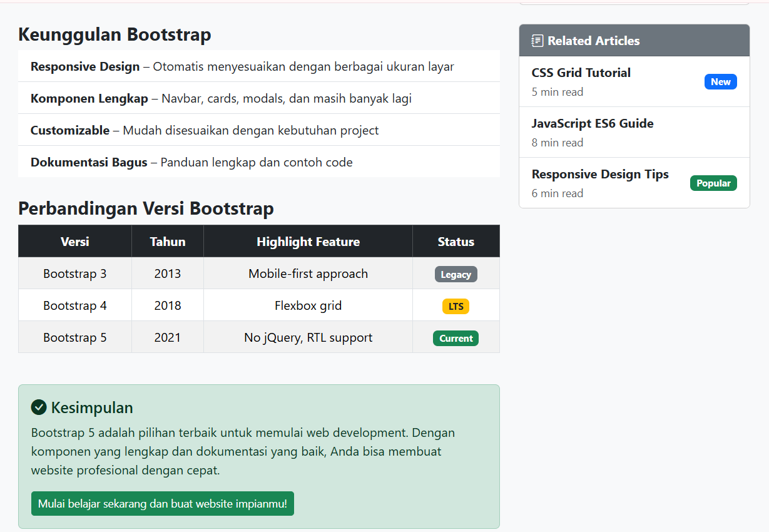Image resolution: width=769 pixels, height=532 pixels.
Task: Click the Related Articles newspaper icon
Action: (537, 41)
